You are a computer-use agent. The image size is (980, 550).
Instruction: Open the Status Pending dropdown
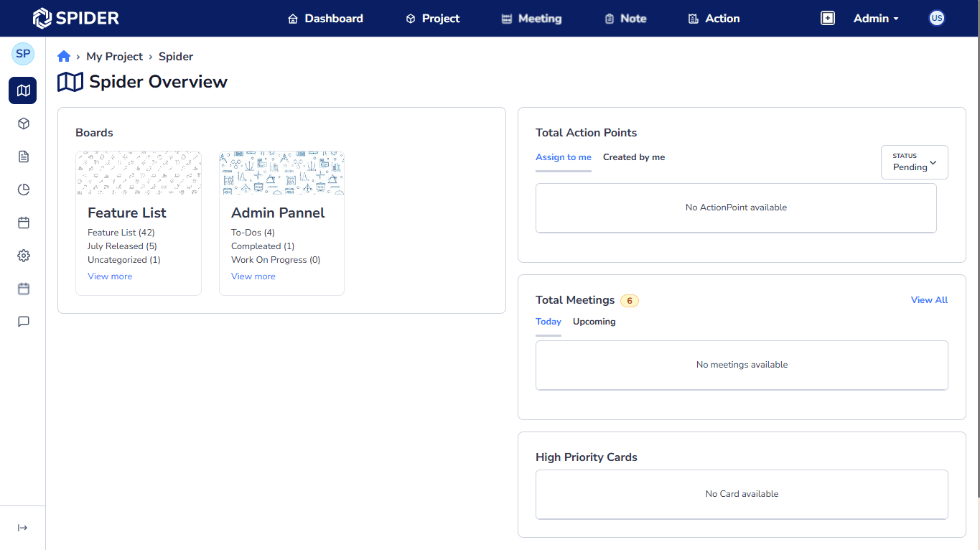(914, 162)
